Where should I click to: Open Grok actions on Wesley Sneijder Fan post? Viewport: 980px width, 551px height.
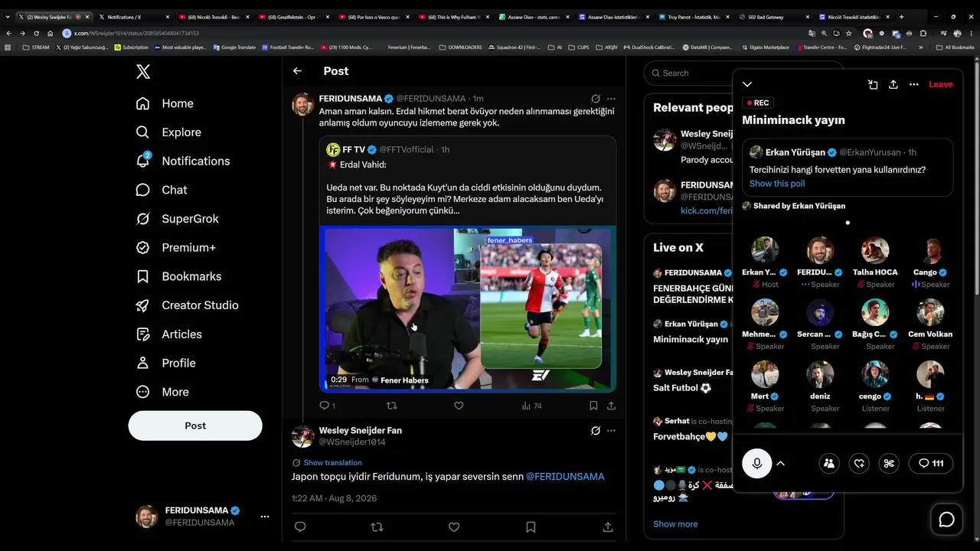click(x=596, y=431)
